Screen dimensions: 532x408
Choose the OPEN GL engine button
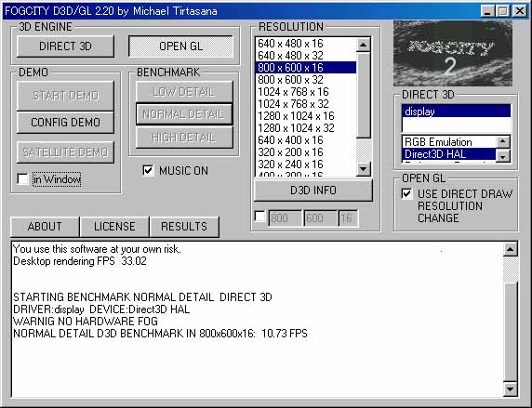click(180, 46)
